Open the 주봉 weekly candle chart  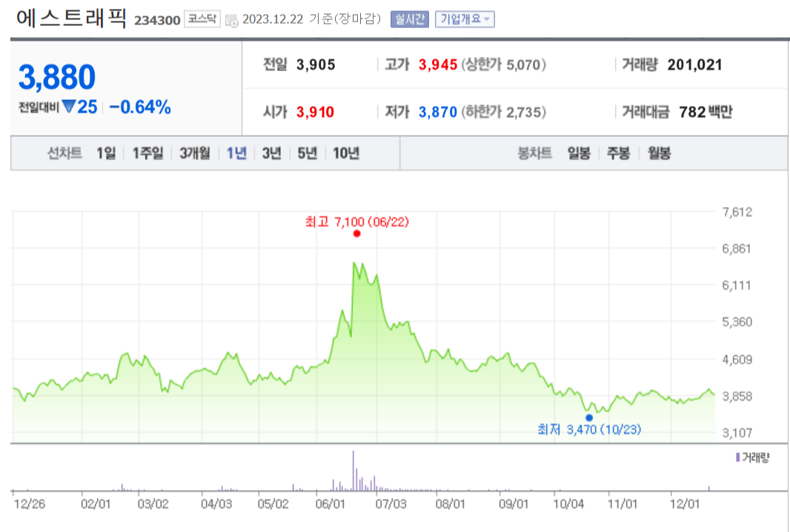[x=618, y=153]
